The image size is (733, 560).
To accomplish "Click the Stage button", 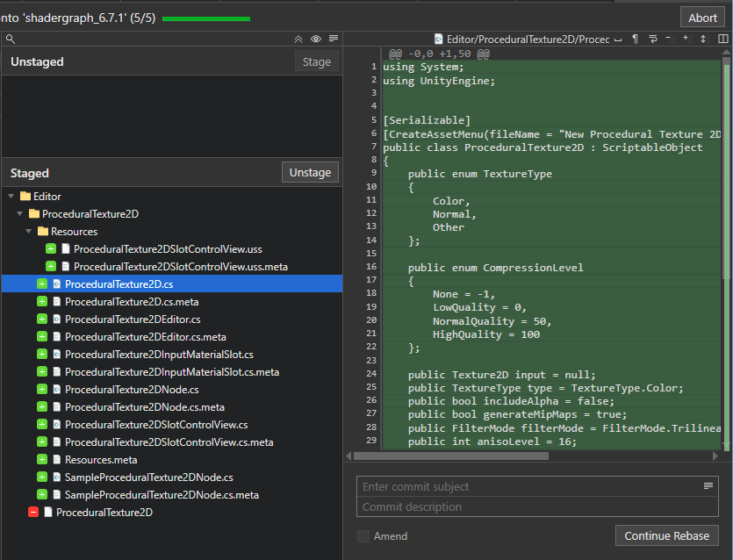I will coord(317,61).
